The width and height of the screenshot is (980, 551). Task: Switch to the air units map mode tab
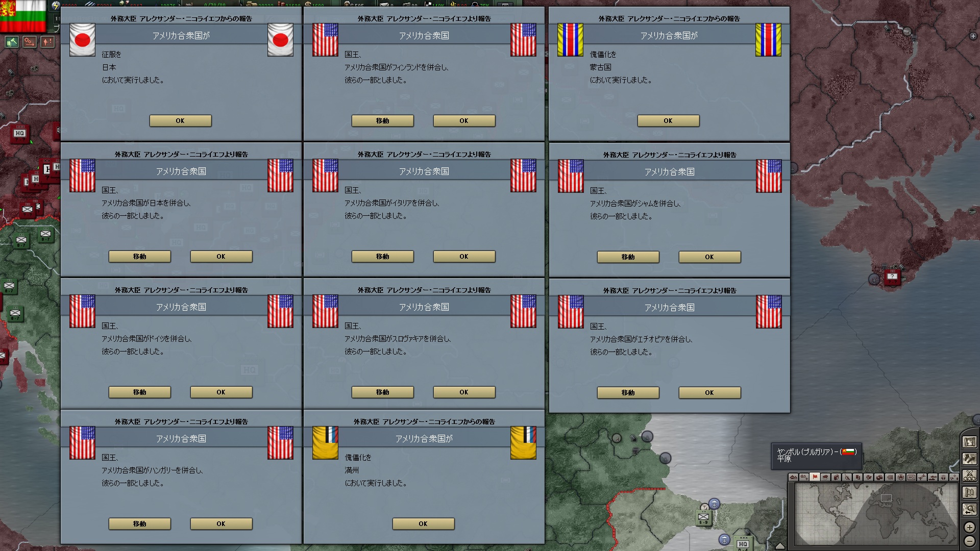[x=922, y=478]
